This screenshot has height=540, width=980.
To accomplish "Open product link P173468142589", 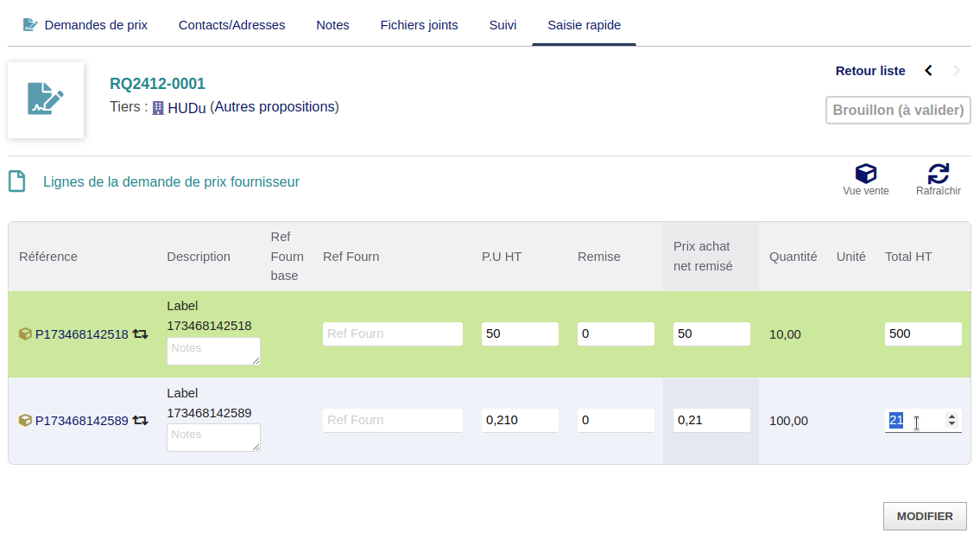I will click(81, 421).
